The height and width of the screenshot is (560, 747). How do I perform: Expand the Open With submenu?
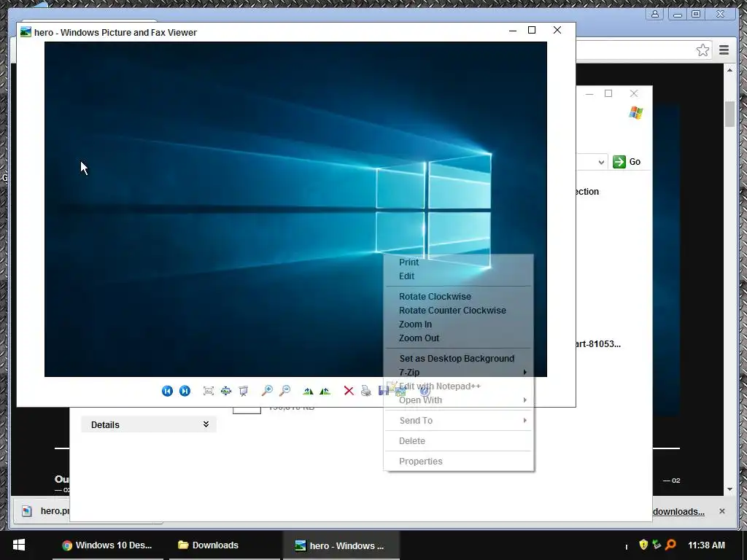tap(458, 400)
